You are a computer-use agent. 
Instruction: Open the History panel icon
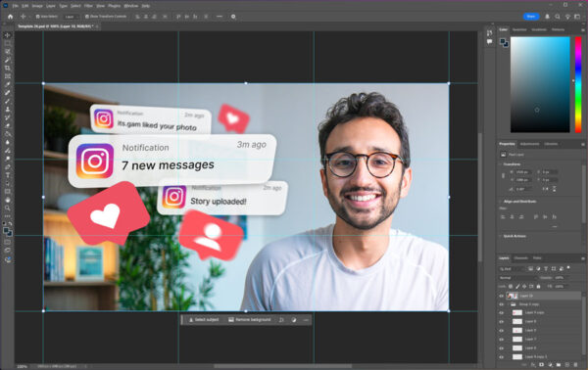489,33
